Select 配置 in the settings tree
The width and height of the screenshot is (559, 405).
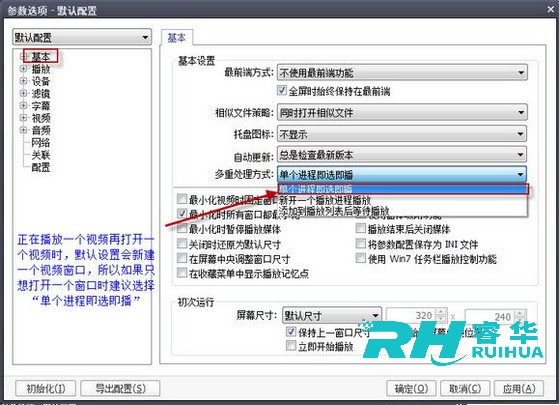(41, 167)
